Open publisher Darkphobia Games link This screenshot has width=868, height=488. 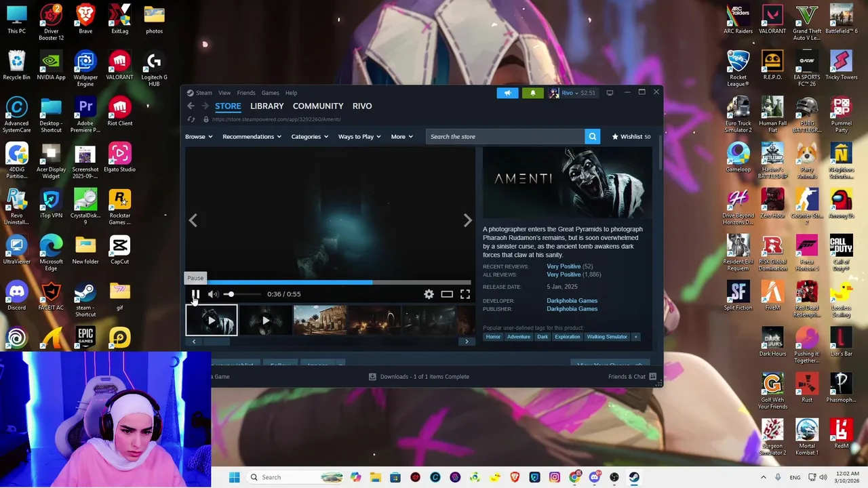(x=572, y=309)
